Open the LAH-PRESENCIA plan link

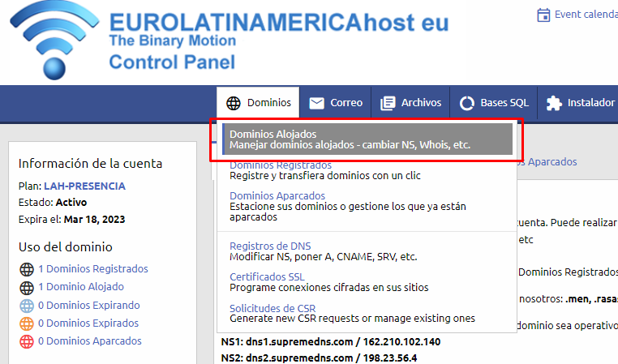[x=84, y=186]
